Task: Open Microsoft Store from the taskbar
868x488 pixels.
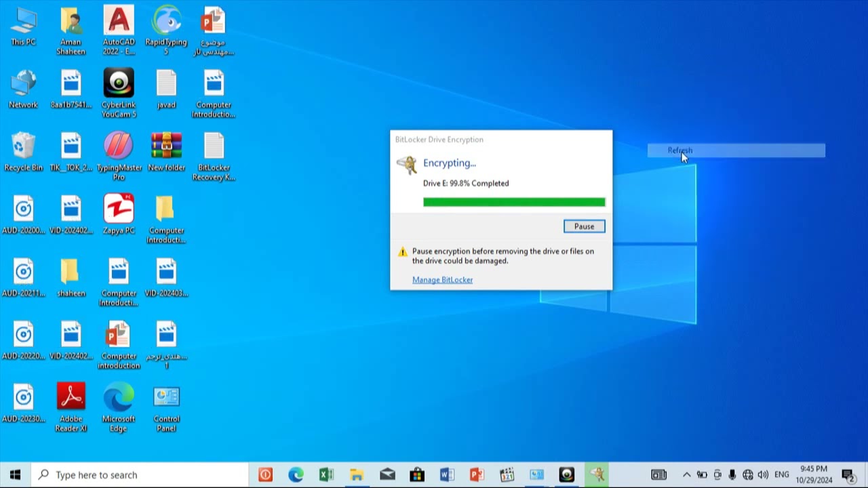Action: [417, 475]
